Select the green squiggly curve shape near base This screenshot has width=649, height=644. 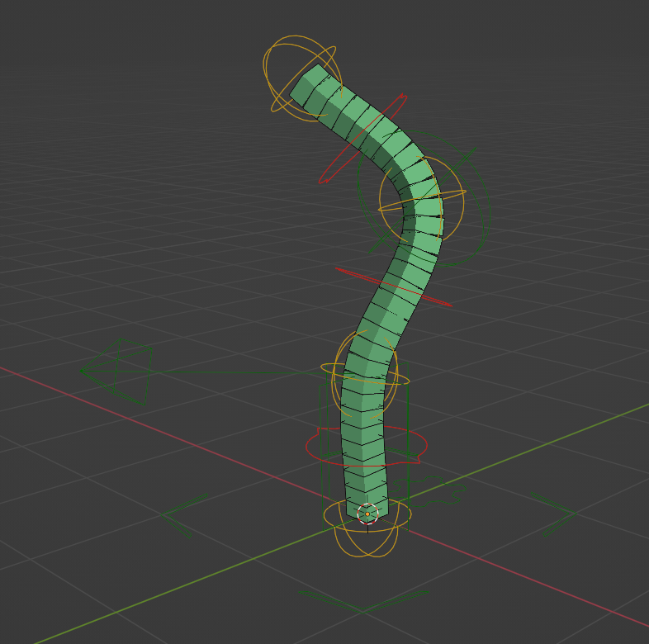click(x=430, y=492)
